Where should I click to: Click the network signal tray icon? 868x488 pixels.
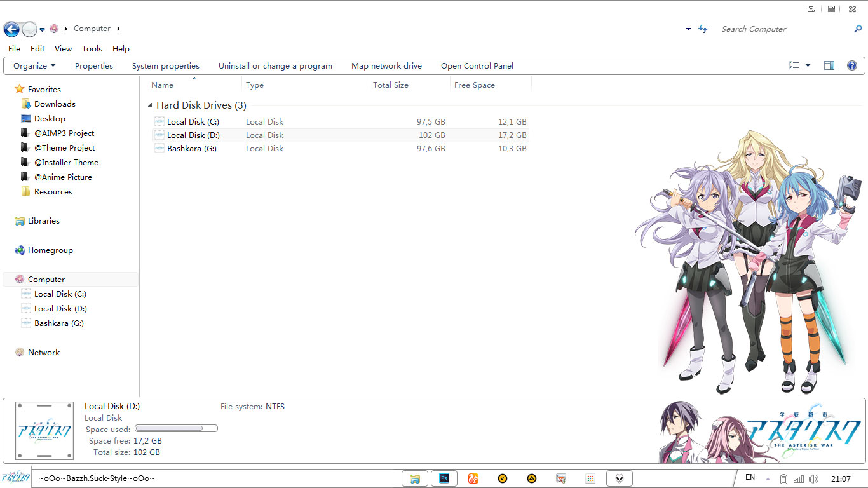[x=799, y=479]
